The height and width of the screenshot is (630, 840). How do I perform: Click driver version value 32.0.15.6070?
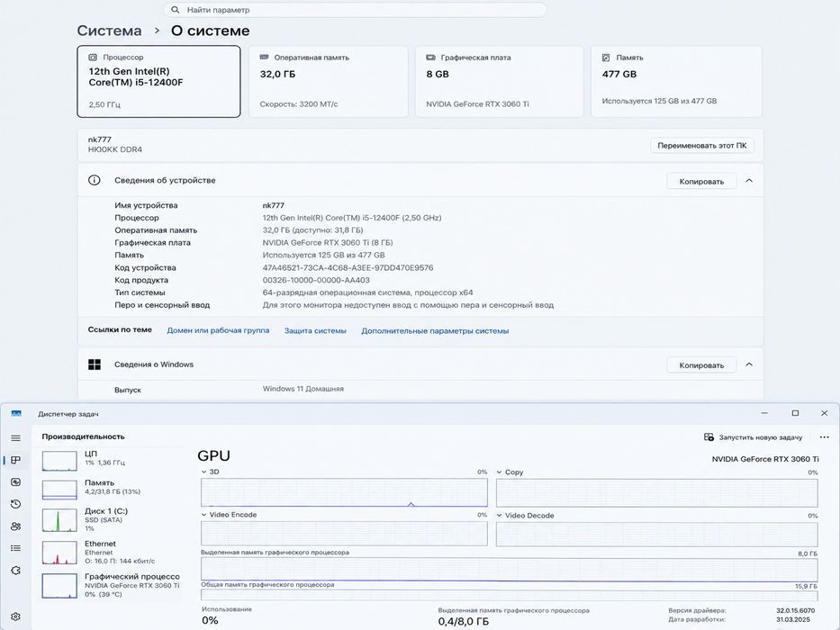coord(796,610)
